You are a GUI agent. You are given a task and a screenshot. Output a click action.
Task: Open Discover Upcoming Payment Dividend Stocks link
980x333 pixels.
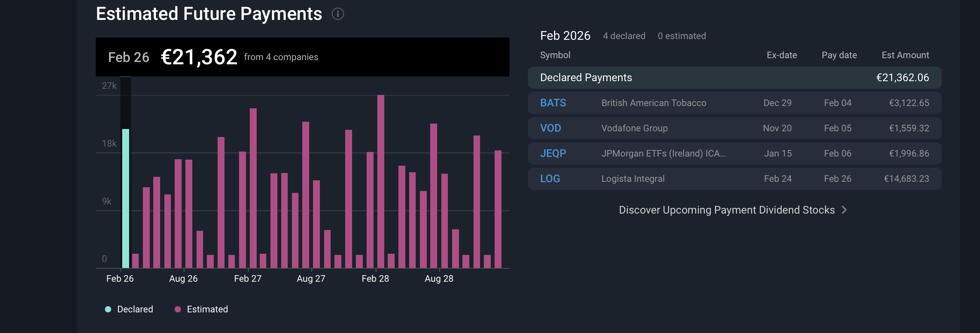tap(726, 210)
